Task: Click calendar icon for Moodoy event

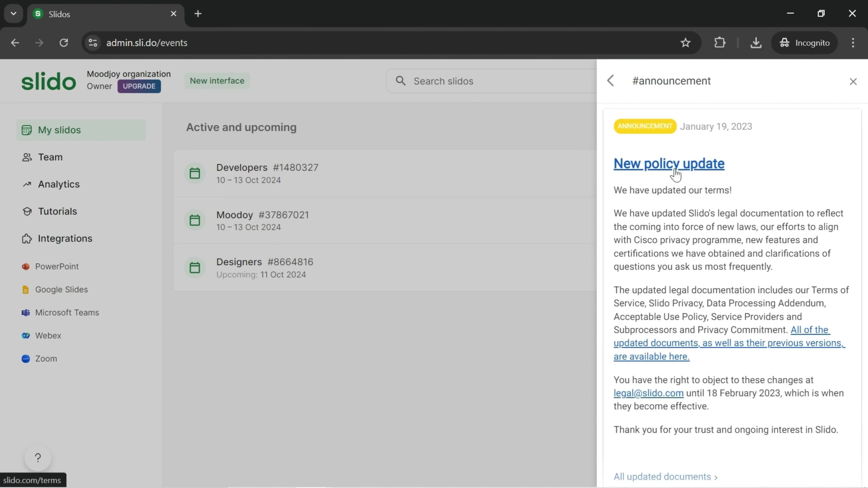Action: tap(195, 220)
